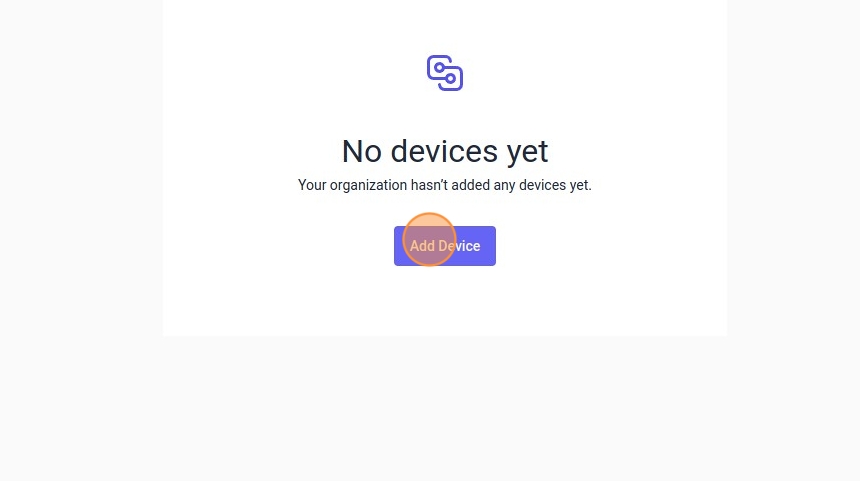Start adding a new device
860x481 pixels.
(x=445, y=246)
